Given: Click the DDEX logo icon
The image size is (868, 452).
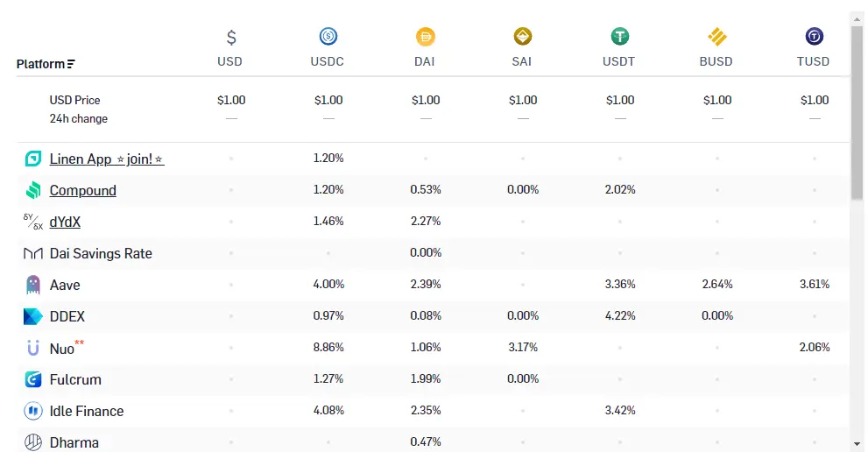Looking at the screenshot, I should click(x=33, y=316).
